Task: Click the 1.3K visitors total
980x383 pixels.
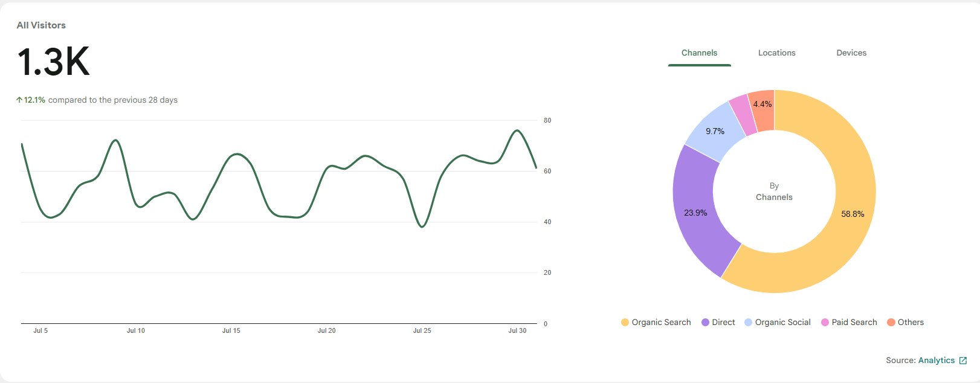Action: tap(53, 62)
